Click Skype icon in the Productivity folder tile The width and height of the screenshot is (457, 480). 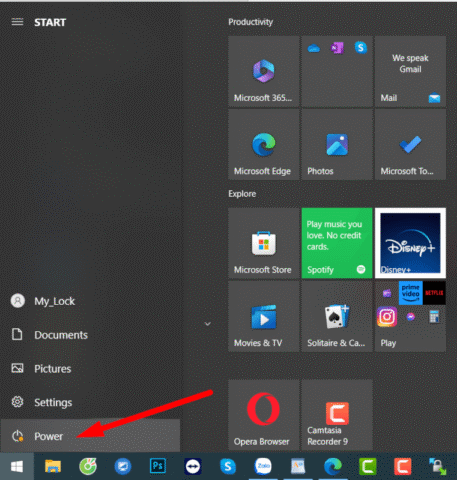pyautogui.click(x=361, y=48)
